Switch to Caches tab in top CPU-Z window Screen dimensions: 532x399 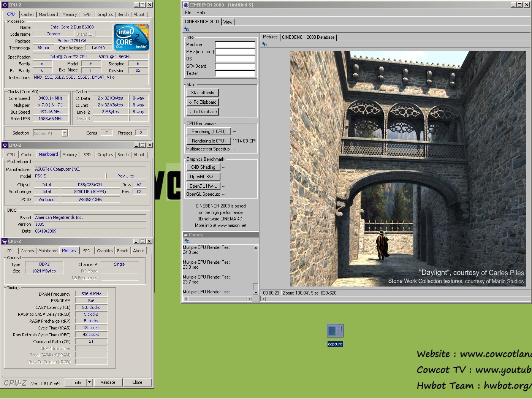28,14
